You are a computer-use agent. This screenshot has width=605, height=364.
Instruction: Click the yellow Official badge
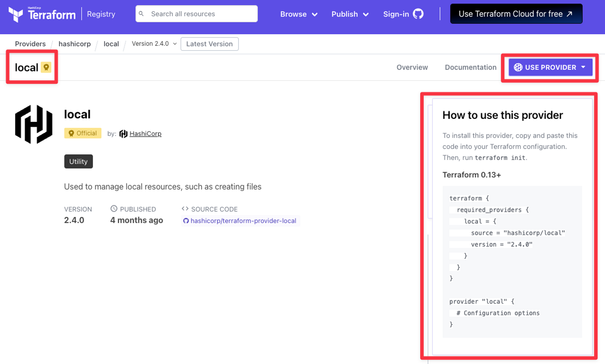(x=83, y=133)
